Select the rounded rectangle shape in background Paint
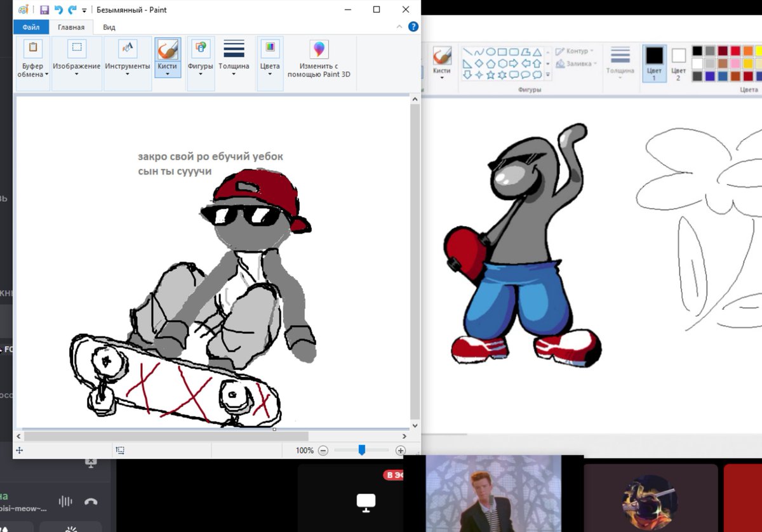The height and width of the screenshot is (532, 762). click(x=514, y=52)
